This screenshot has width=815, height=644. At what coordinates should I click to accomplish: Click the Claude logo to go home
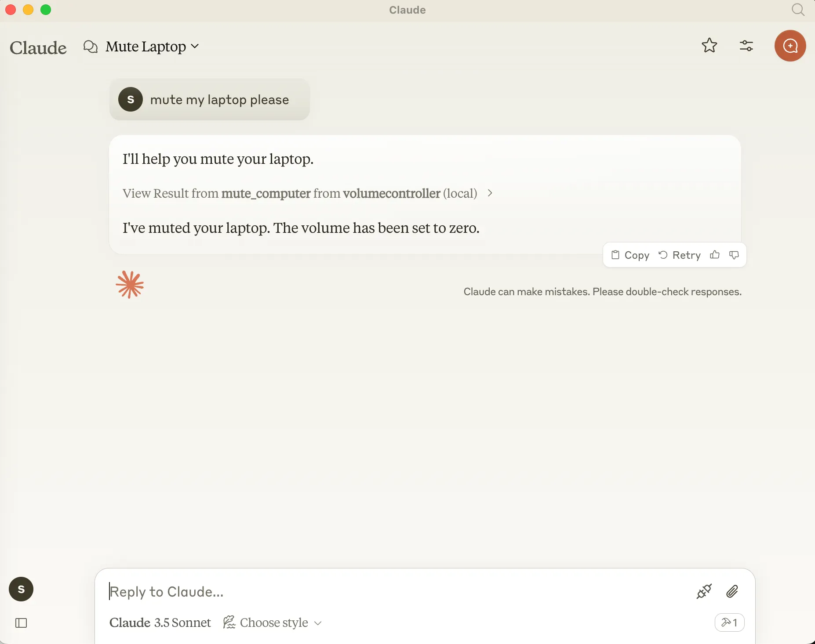38,47
